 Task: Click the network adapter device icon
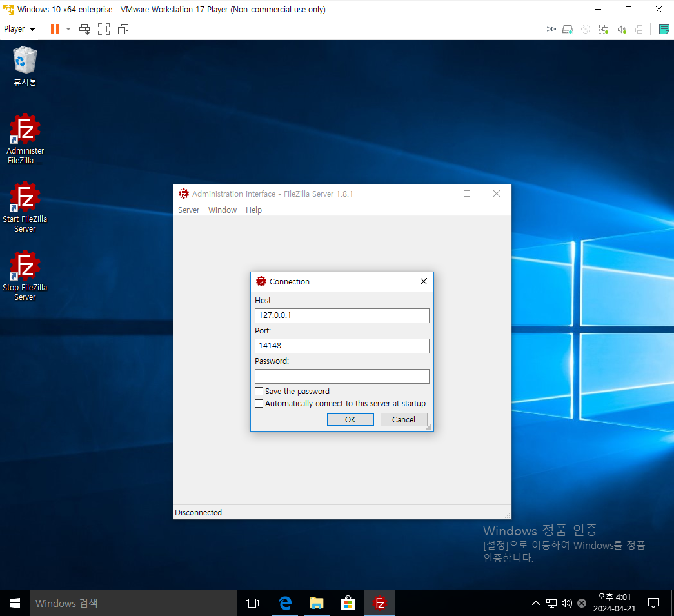604,29
